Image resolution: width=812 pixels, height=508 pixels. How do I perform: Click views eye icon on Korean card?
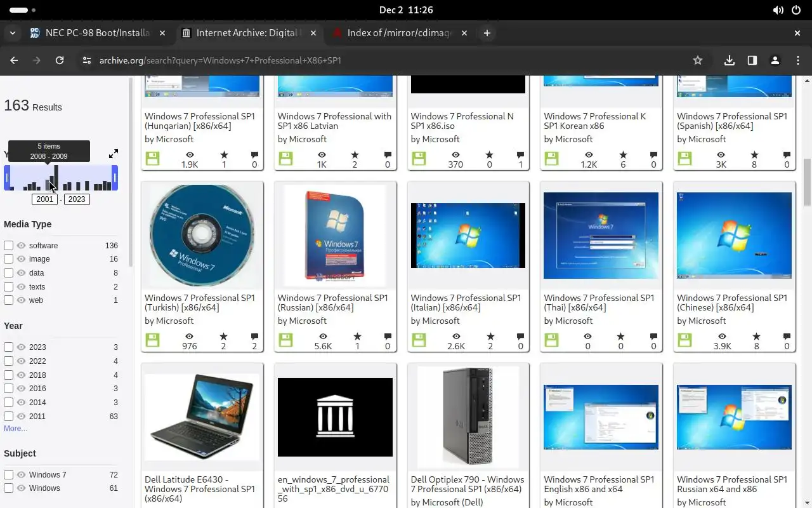point(589,155)
